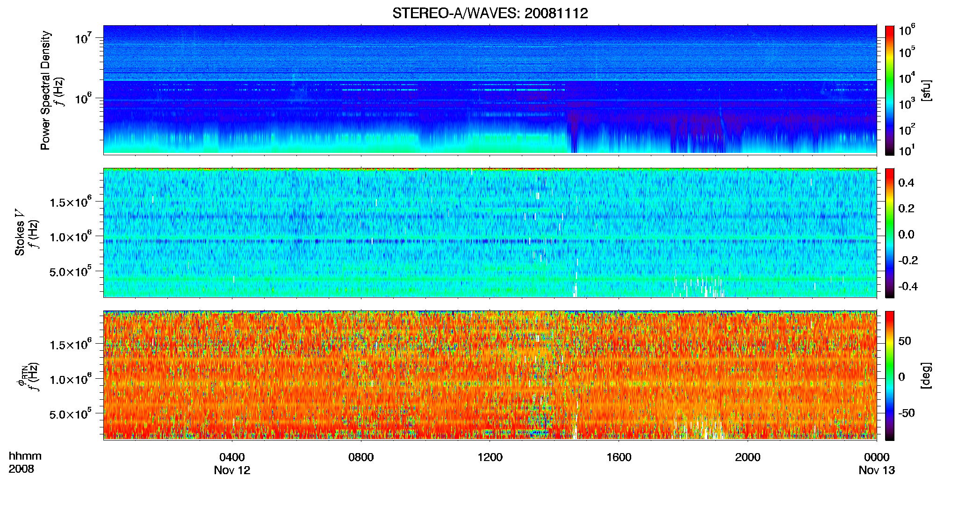Click the 0.2 Stokes color bar label
The image size is (980, 505).
click(906, 209)
